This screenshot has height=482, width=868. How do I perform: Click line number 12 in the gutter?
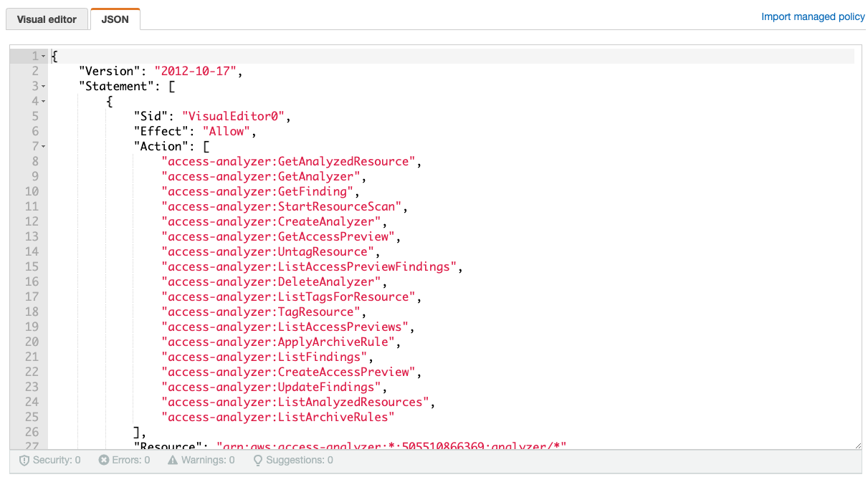[x=32, y=221]
